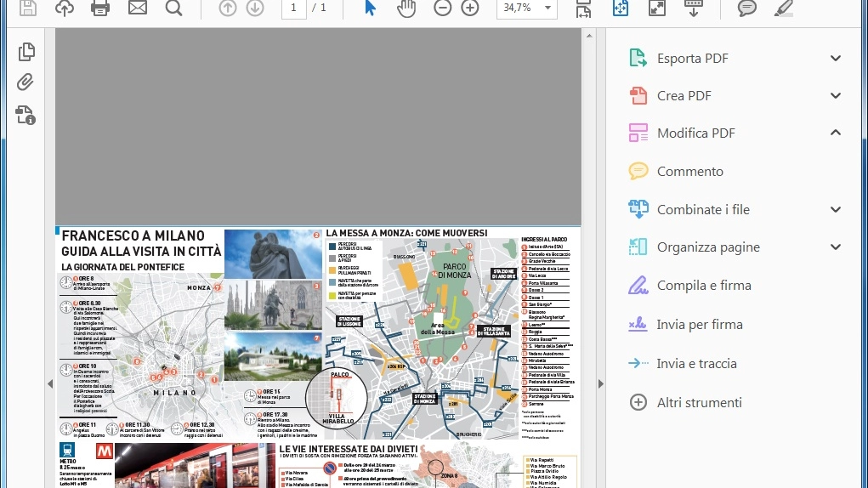The width and height of the screenshot is (868, 488).
Task: Click the Altri strumenti plus icon
Action: (x=638, y=402)
